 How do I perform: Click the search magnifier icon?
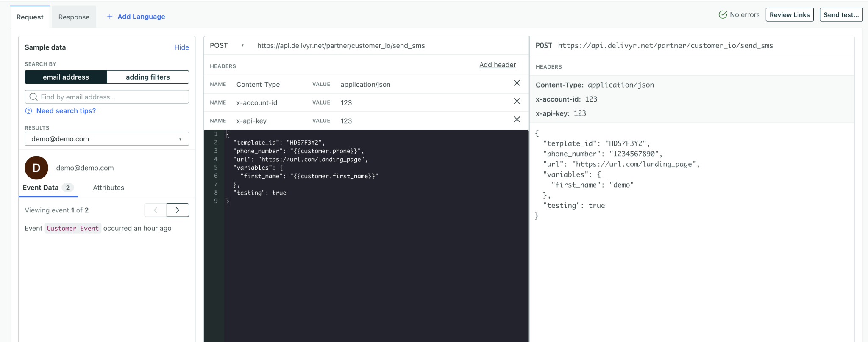pos(33,97)
